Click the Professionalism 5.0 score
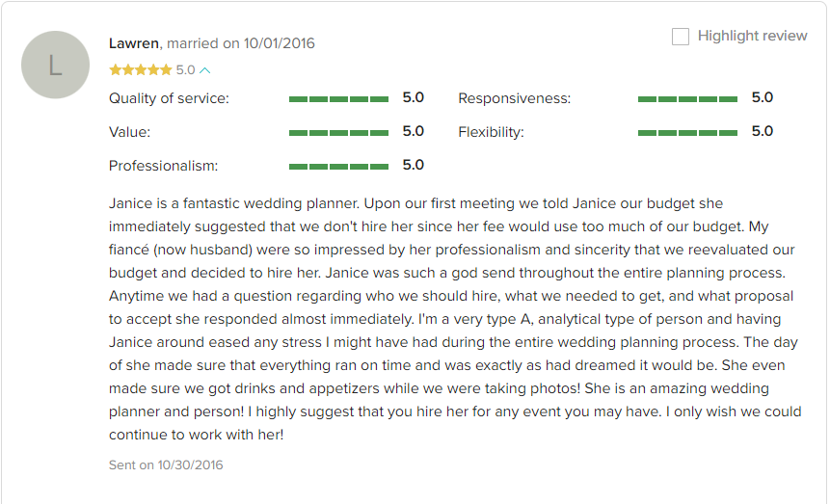This screenshot has height=504, width=830. (x=414, y=165)
